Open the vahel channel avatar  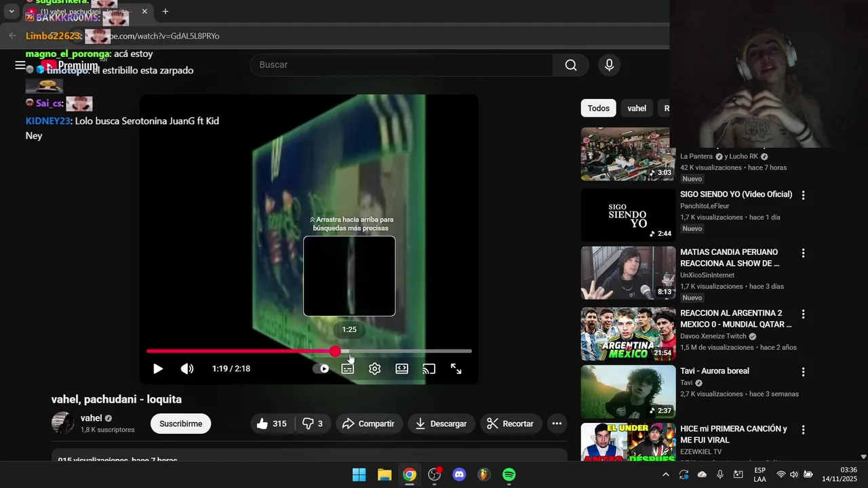coord(63,423)
